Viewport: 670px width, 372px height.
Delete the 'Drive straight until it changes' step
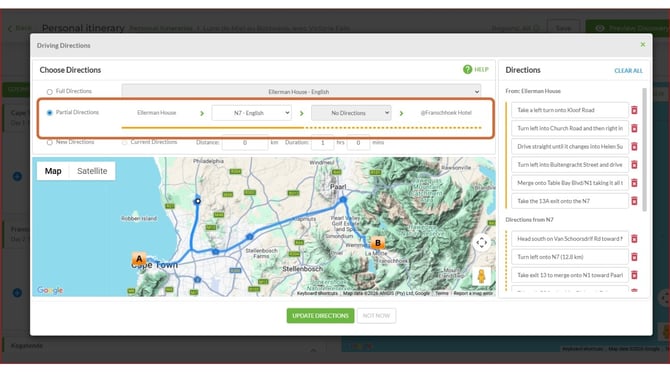634,146
